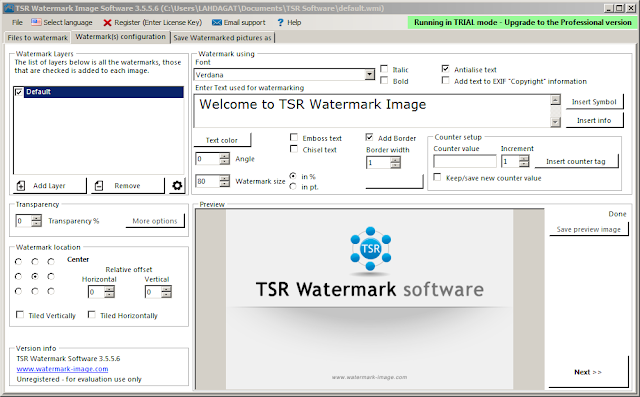640x397 pixels.
Task: Click the preview image of TSR Watermark
Action: click(x=369, y=299)
